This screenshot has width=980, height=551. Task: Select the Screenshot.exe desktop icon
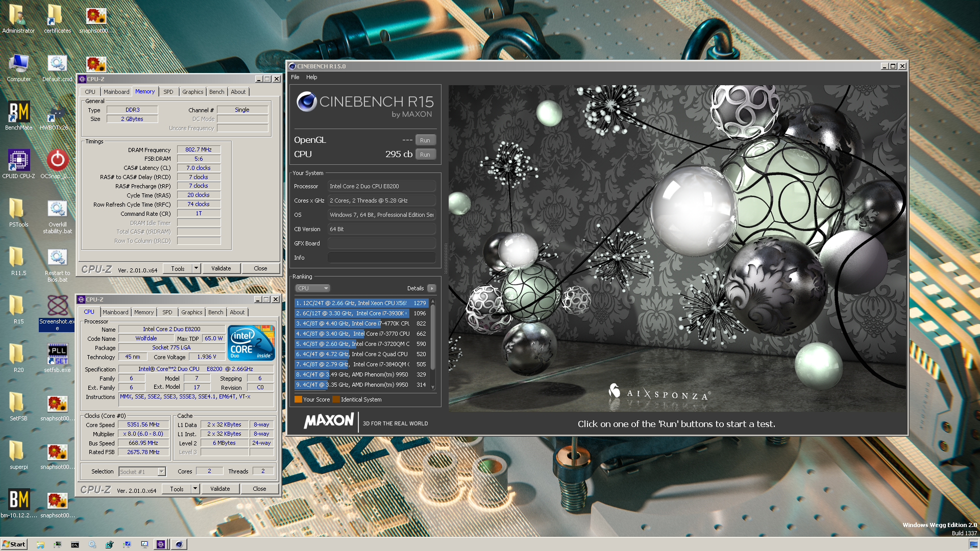coord(58,312)
